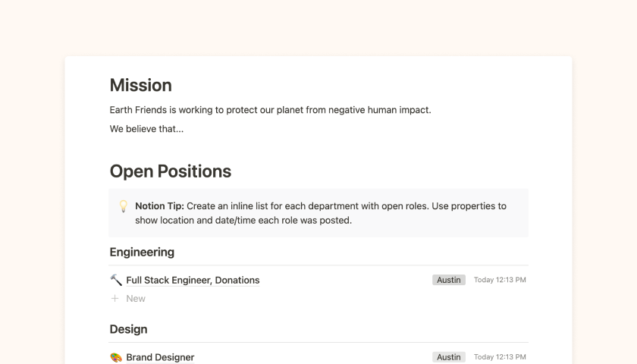Click the hammer icon beside Full Stack Engineer
The image size is (637, 364).
116,280
